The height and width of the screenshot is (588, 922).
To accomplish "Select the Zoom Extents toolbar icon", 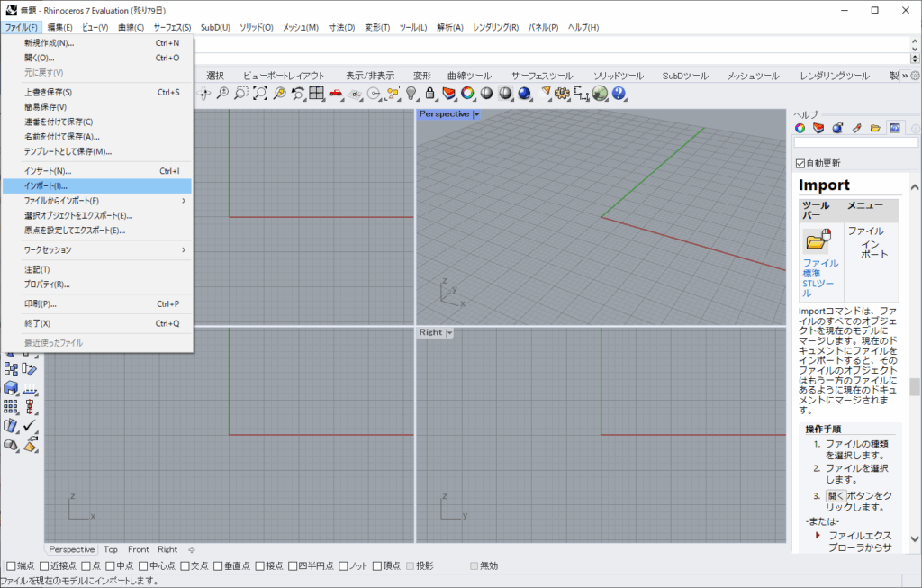I will (x=259, y=94).
